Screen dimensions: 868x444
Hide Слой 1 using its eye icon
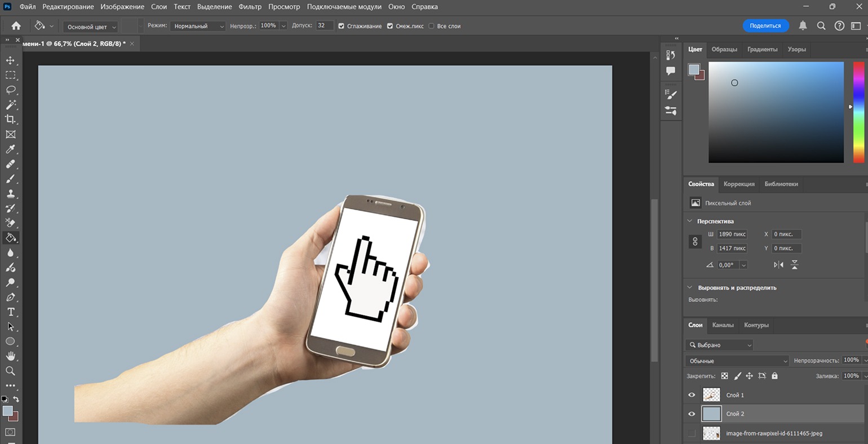pyautogui.click(x=692, y=395)
